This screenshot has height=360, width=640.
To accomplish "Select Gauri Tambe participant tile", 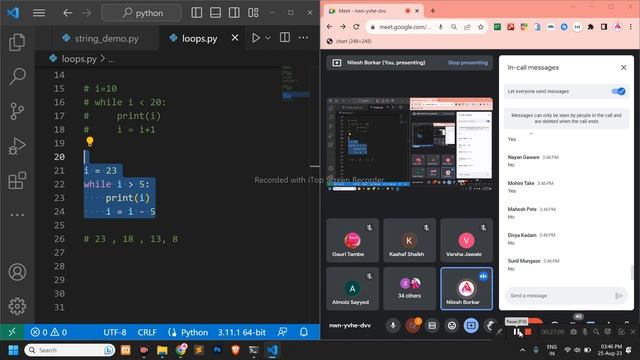I will [352, 240].
